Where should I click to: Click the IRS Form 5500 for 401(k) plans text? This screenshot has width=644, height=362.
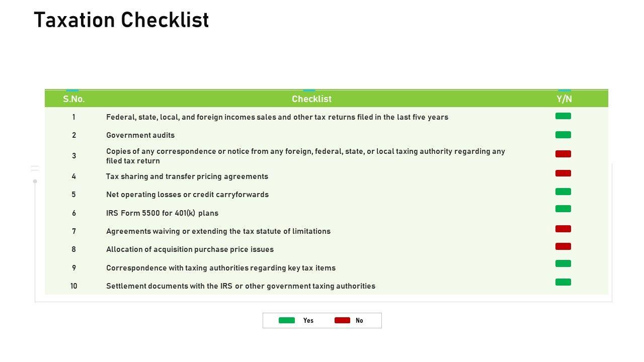click(162, 213)
